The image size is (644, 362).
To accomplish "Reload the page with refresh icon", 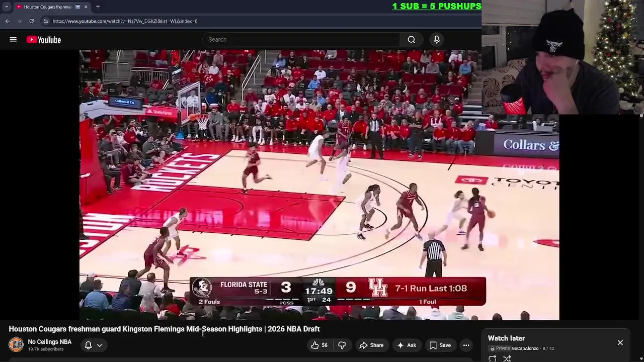I will pyautogui.click(x=31, y=21).
